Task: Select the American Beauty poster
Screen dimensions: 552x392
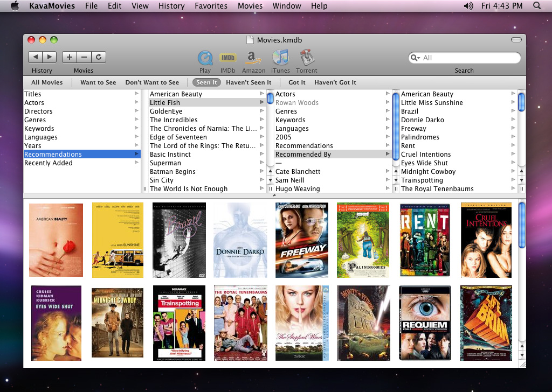Action: (56, 240)
